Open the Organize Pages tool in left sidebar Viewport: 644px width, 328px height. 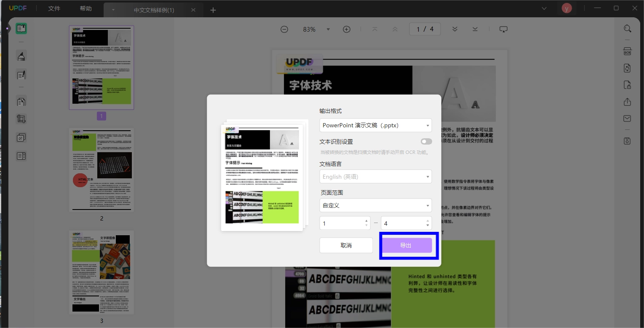point(21,101)
